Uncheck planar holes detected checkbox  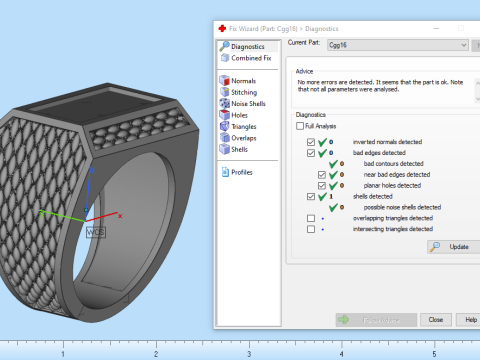[322, 186]
